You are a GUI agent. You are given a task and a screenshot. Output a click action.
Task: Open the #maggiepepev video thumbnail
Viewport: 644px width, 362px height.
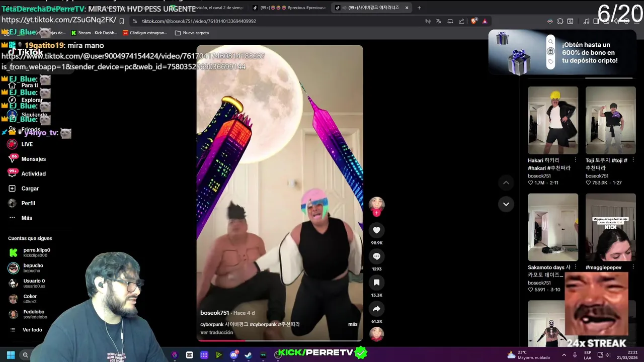coord(610,227)
